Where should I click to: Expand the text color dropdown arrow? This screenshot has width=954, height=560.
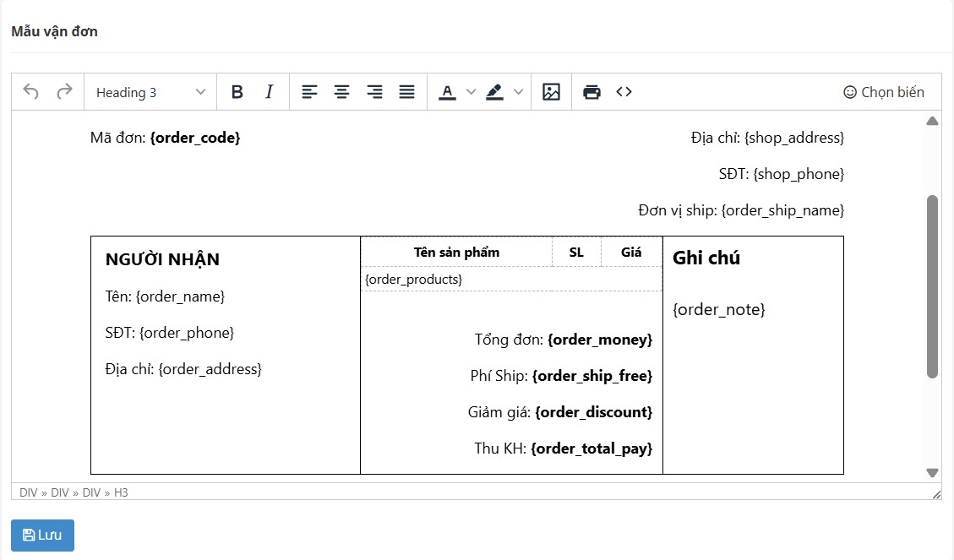pos(472,92)
